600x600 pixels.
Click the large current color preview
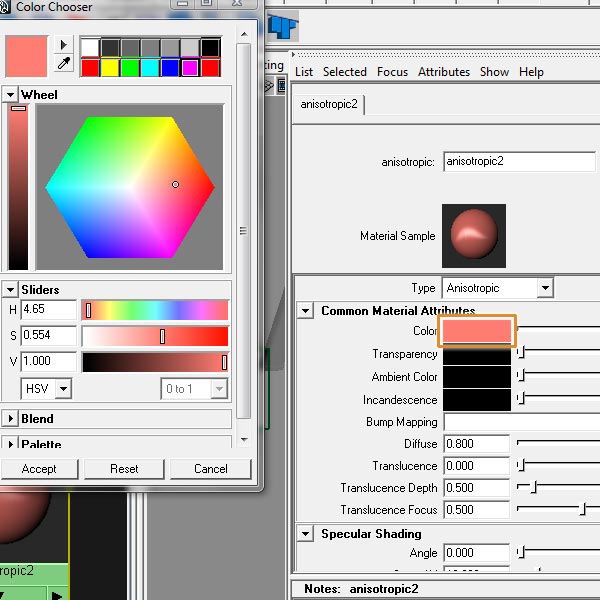pyautogui.click(x=26, y=56)
